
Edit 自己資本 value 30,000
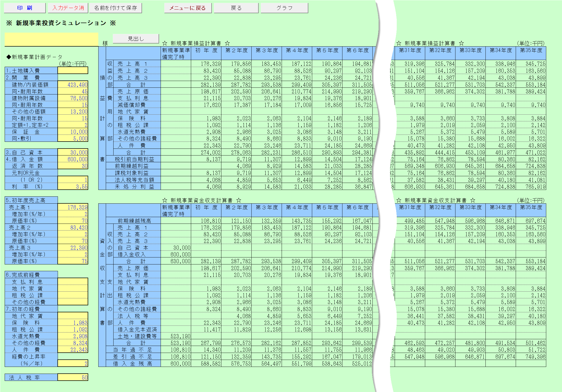(x=73, y=152)
